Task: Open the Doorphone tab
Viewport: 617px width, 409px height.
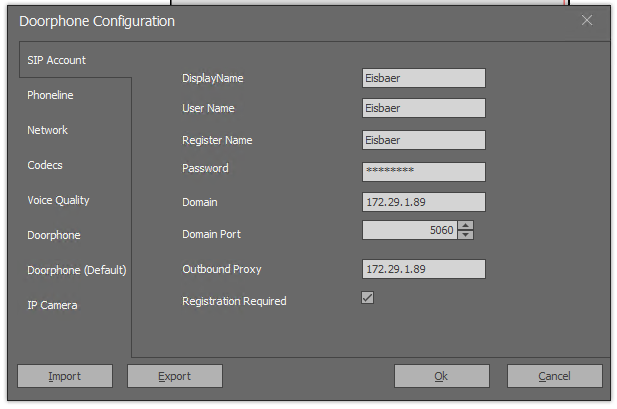Action: [54, 235]
